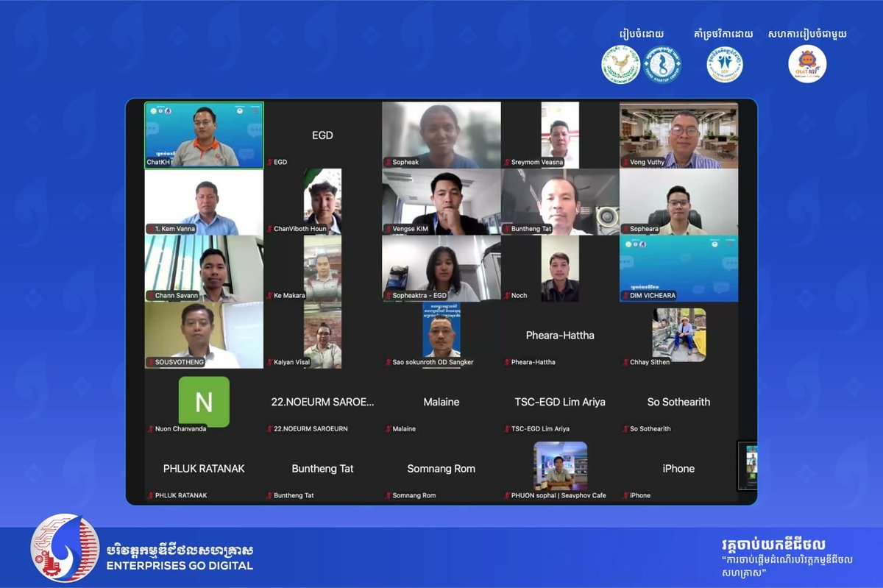Click the muted mic icon beside Chhay Sithen
883x588 pixels.
(x=625, y=362)
